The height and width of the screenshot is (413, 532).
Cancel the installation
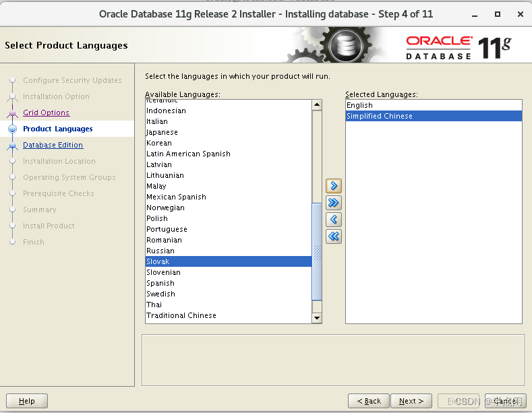pyautogui.click(x=506, y=401)
